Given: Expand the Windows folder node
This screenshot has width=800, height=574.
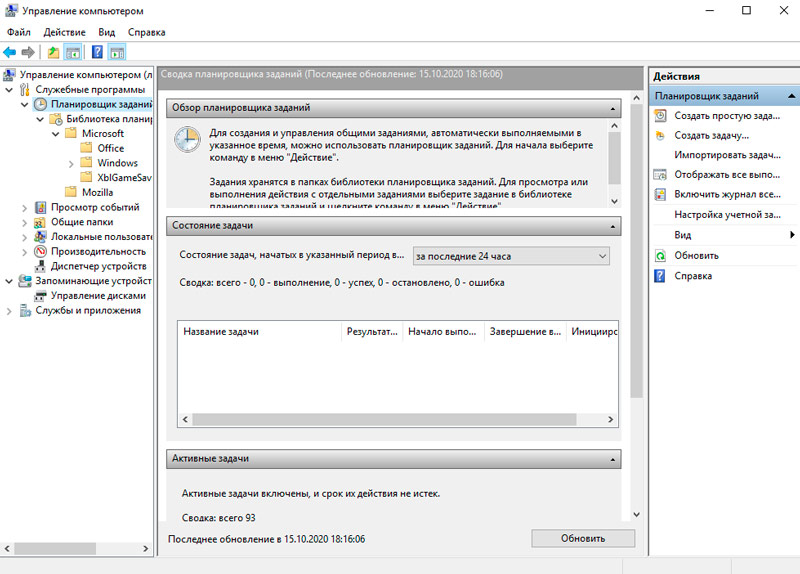Looking at the screenshot, I should coord(72,163).
